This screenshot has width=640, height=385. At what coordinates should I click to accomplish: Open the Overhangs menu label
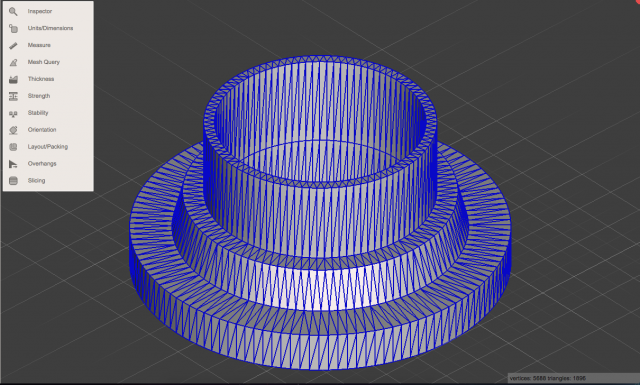click(42, 164)
